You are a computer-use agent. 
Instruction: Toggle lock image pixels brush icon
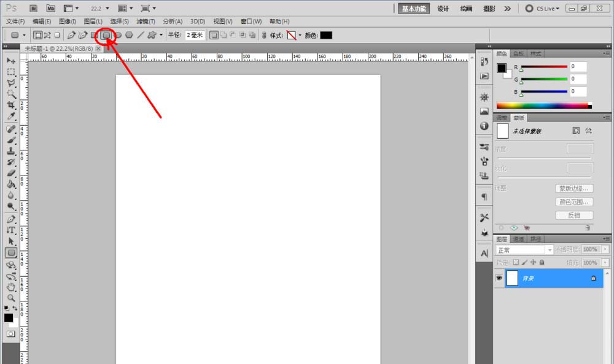click(x=524, y=262)
